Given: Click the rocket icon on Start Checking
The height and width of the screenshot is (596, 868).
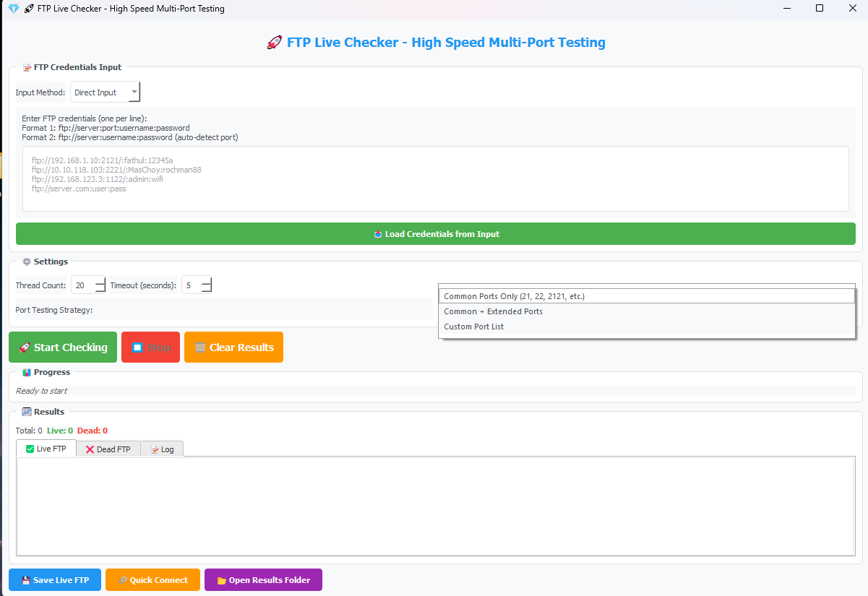Looking at the screenshot, I should 24,347.
